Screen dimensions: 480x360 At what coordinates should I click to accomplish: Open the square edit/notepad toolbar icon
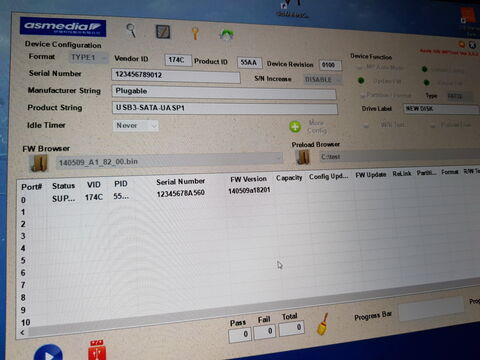pos(163,32)
